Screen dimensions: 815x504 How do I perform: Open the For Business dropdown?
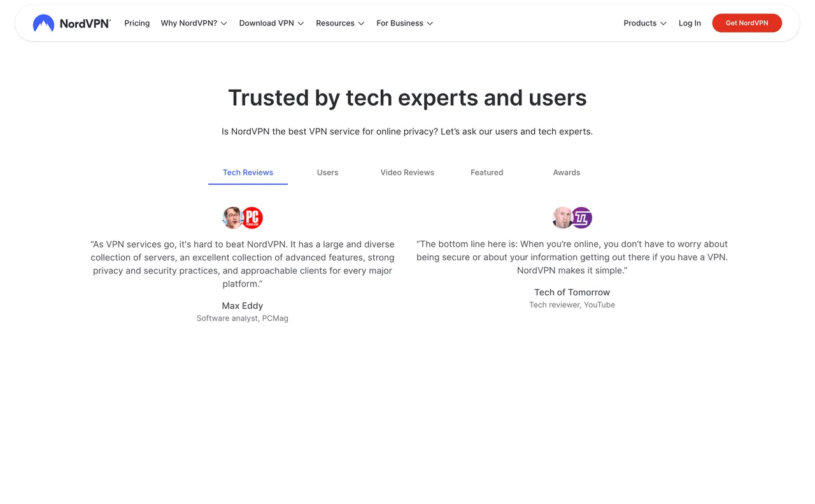[404, 24]
